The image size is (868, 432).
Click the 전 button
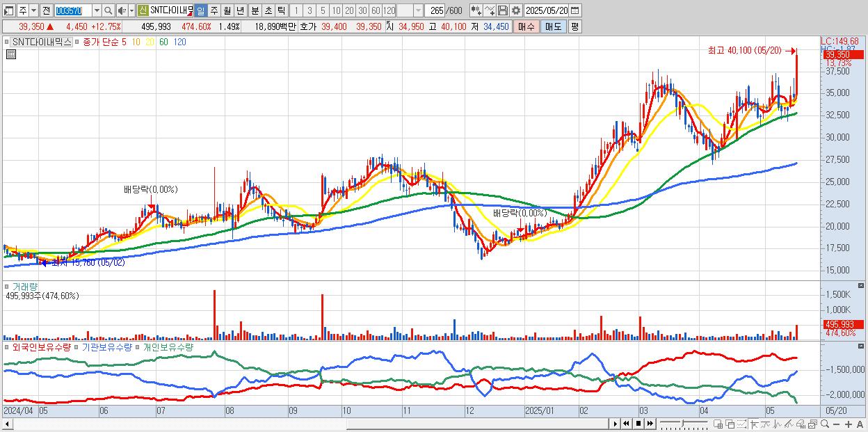click(46, 10)
